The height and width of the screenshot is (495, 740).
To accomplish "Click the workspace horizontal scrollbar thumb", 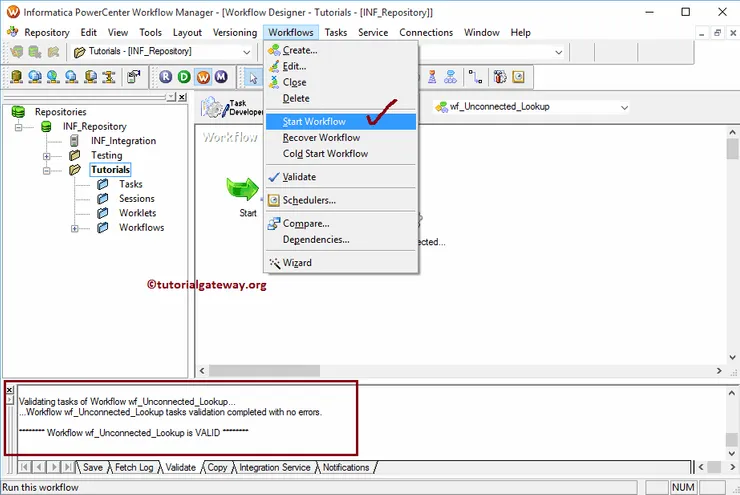I will coord(264,371).
